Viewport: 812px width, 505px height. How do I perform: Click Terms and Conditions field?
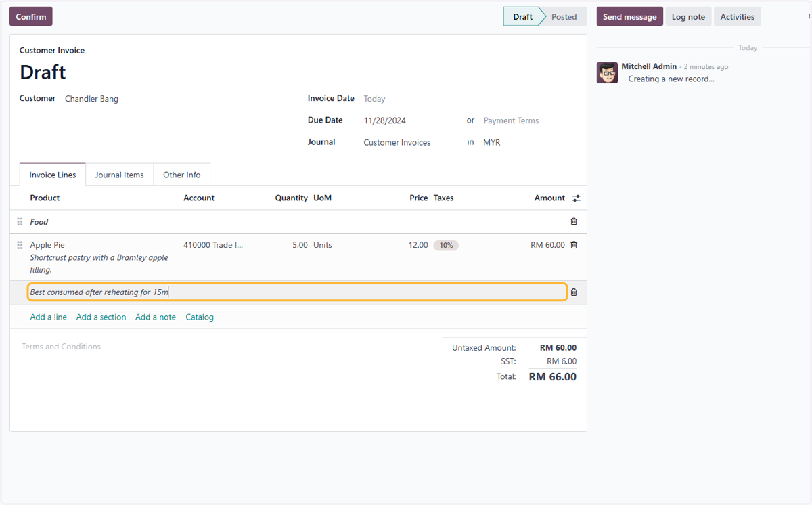point(61,347)
